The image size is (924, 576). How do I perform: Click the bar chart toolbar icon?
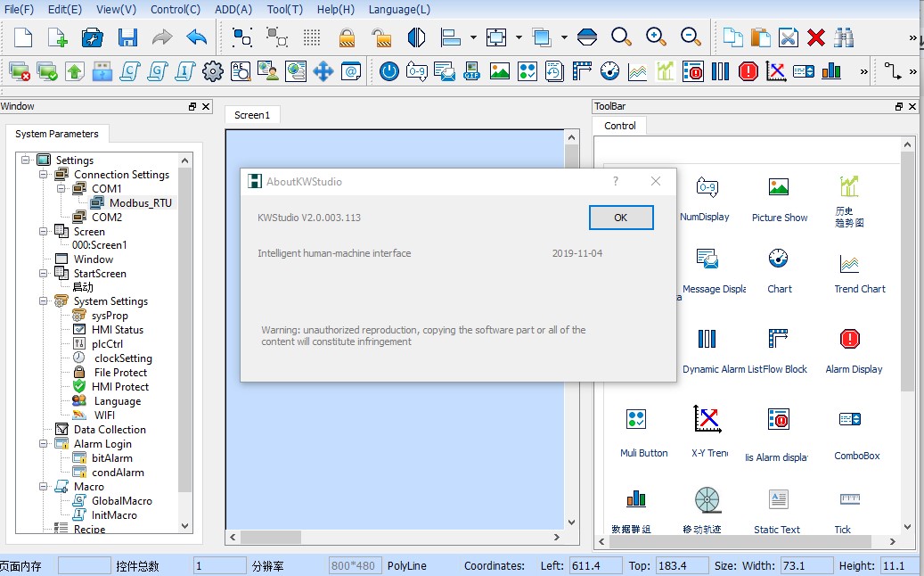click(831, 71)
